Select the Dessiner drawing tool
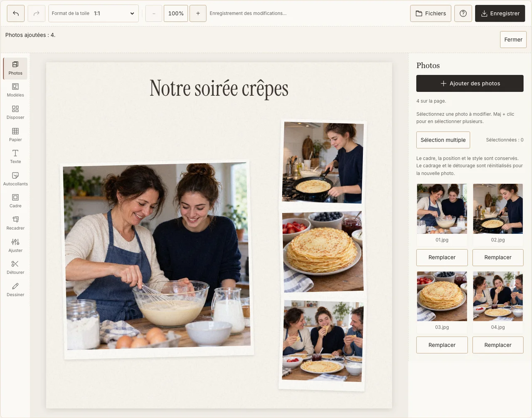 pyautogui.click(x=15, y=290)
